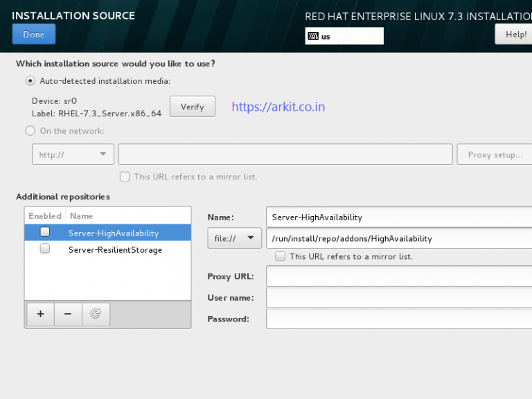
Task: Enable the Server-ResilientStorage repository checkbox
Action: (45, 249)
